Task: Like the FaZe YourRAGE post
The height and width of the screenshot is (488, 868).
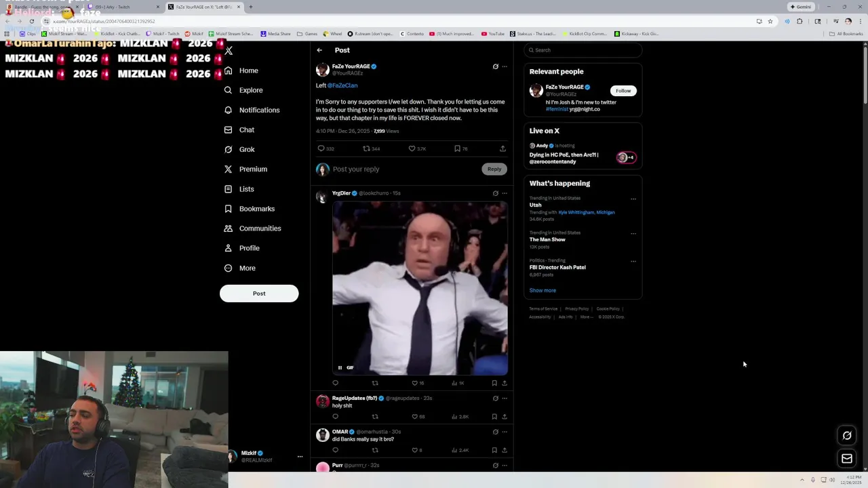Action: click(x=412, y=148)
